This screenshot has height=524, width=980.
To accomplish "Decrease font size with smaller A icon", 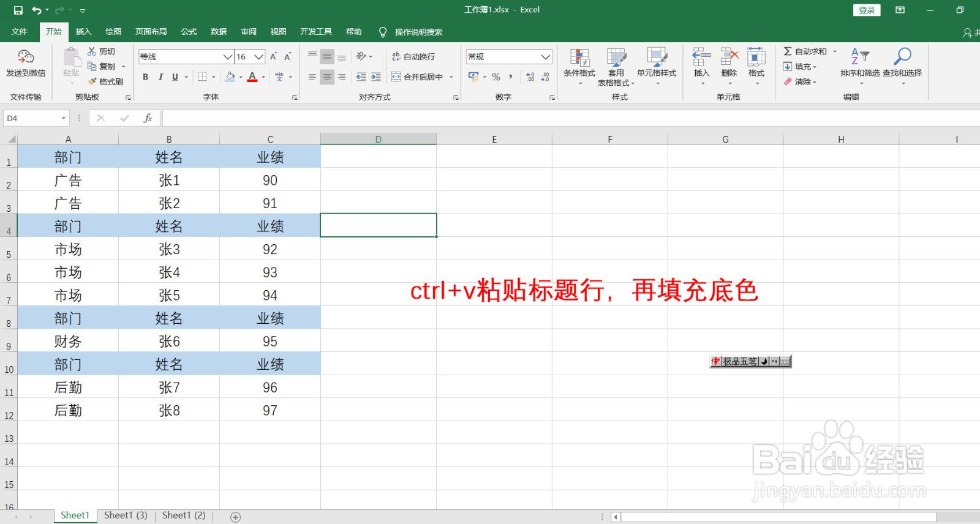I will [x=287, y=56].
